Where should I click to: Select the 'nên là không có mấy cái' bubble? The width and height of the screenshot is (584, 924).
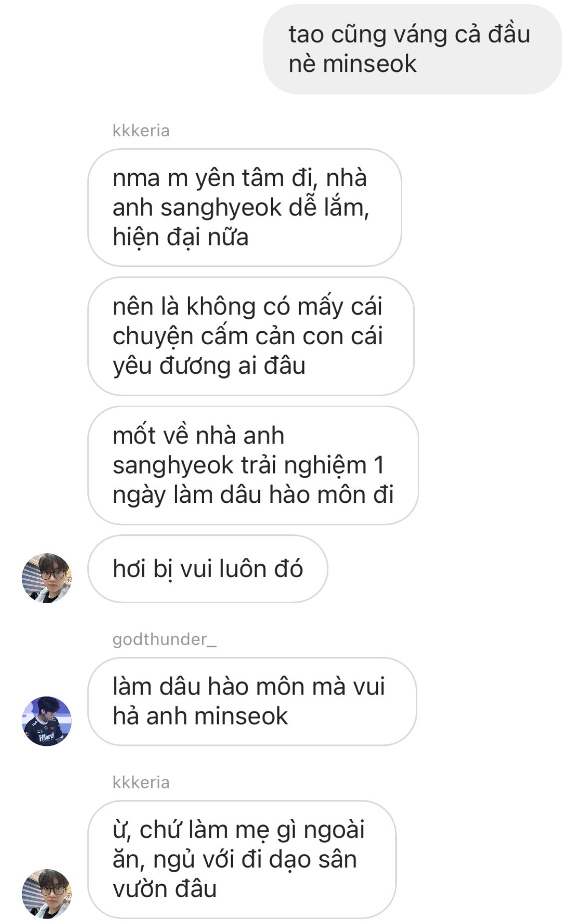click(251, 336)
